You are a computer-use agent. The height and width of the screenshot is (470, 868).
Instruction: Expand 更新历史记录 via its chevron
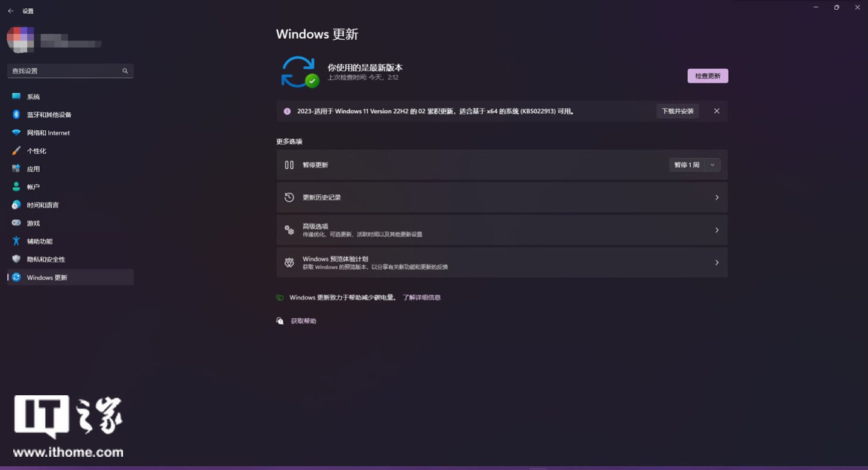[x=717, y=198]
